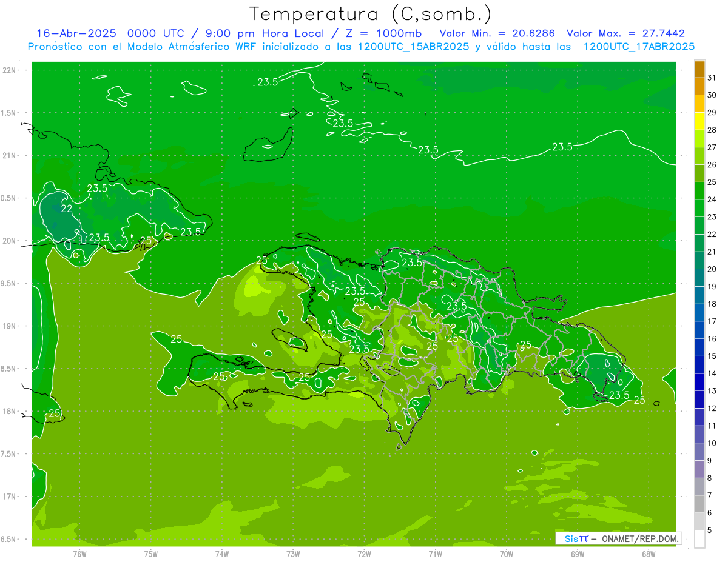This screenshot has width=728, height=562.
Task: Click the "Temperatura (C,somb.)" chart title
Action: click(x=370, y=14)
